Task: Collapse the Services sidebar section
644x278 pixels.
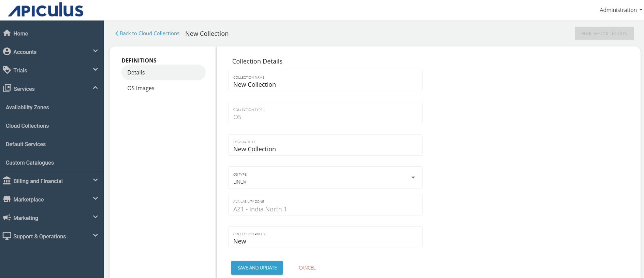Action: [x=95, y=88]
